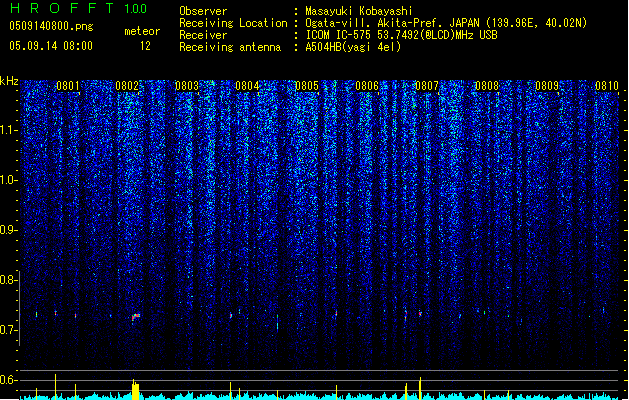The height and width of the screenshot is (400, 629).
Task: Click the 'meteor' count label
Action: (142, 31)
